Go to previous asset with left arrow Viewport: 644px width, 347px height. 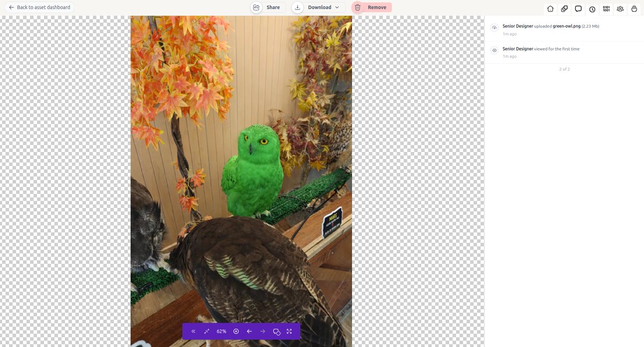click(x=249, y=331)
